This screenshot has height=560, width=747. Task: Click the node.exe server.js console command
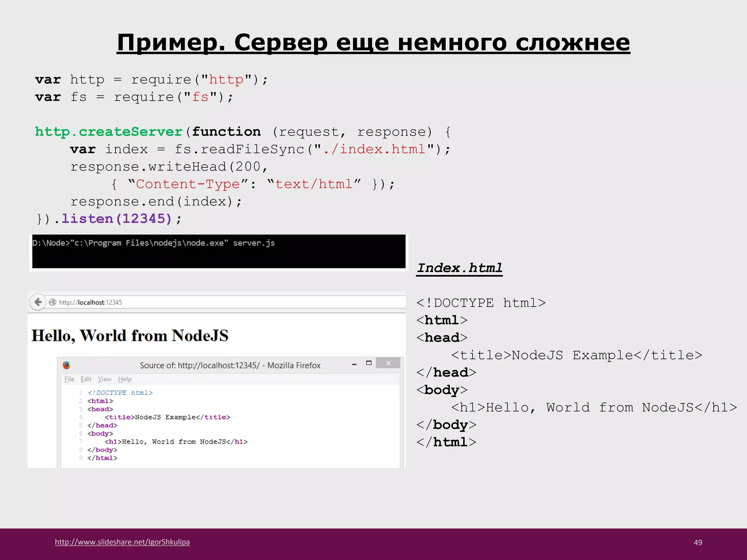[x=154, y=243]
